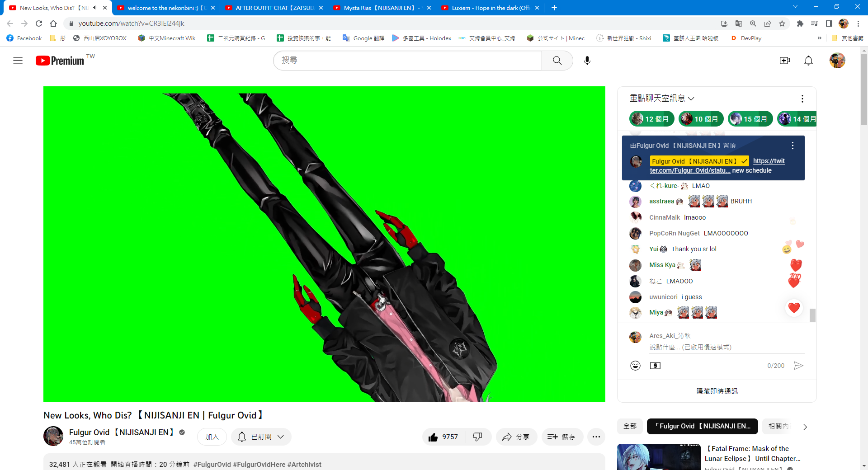Click 隱藏即時通訊 hide chat button
868x470 pixels.
click(717, 391)
